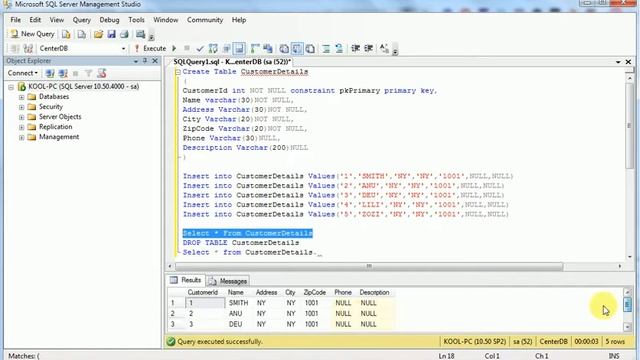The width and height of the screenshot is (640, 360).
Task: Comment out the selected lines
Action: [x=326, y=49]
